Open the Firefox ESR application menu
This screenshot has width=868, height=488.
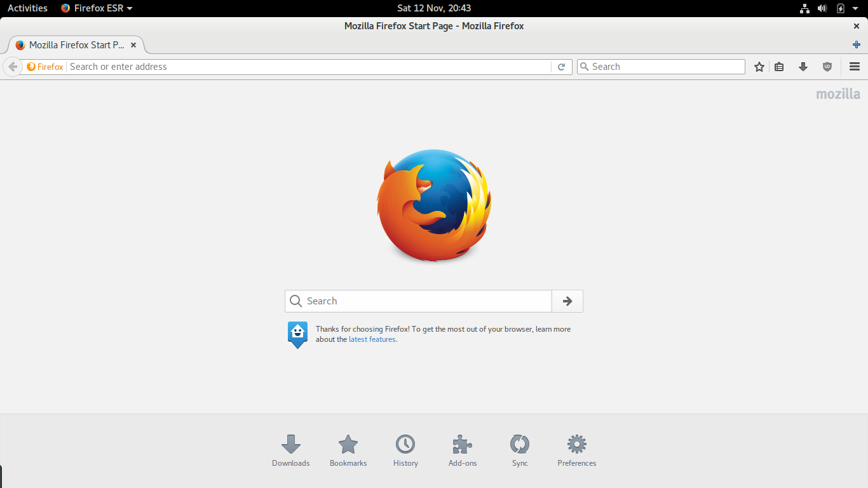pyautogui.click(x=97, y=8)
